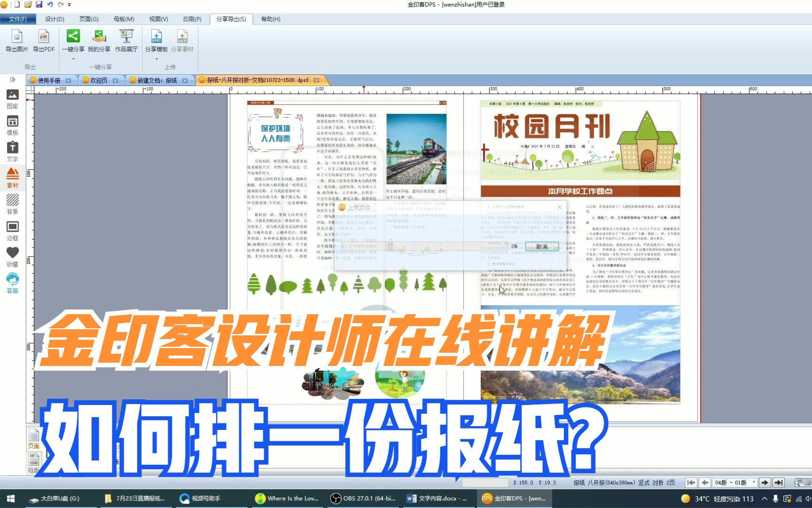Open the 作品展厅 gallery
This screenshot has height=508, width=812.
click(126, 40)
